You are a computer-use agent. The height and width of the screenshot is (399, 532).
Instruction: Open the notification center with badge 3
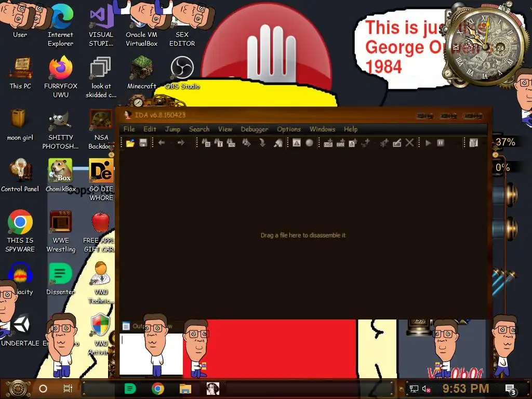(510, 390)
